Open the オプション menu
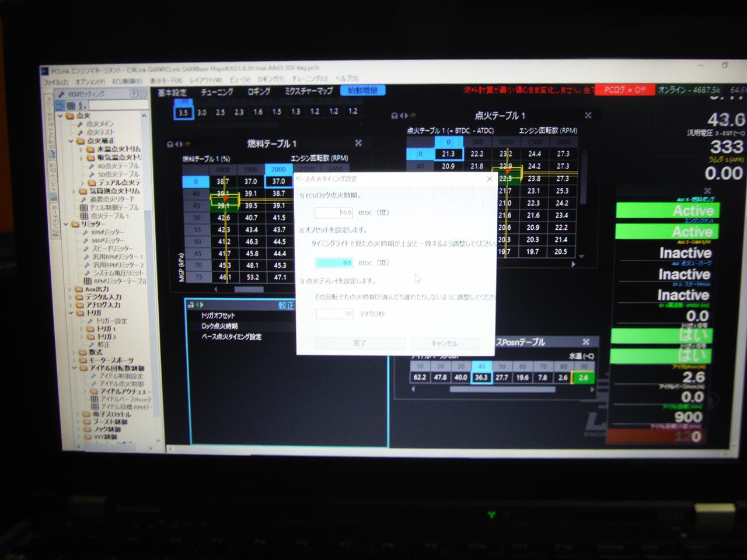This screenshot has width=747, height=560. 90,82
